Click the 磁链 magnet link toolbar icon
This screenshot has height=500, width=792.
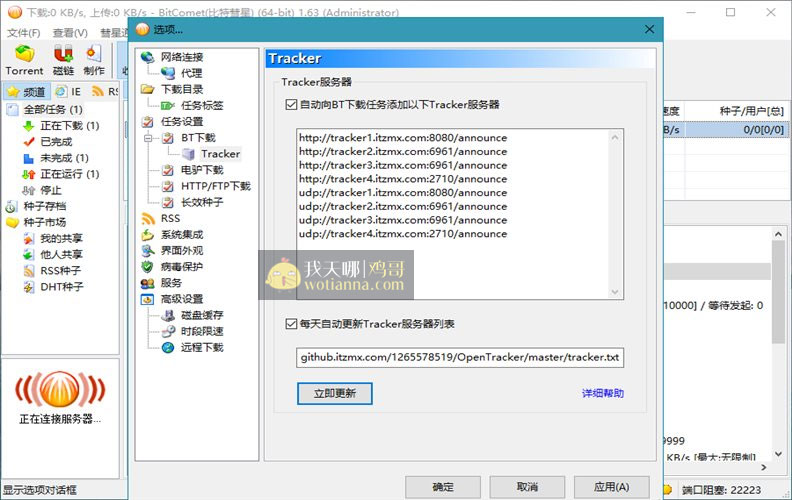(x=63, y=58)
